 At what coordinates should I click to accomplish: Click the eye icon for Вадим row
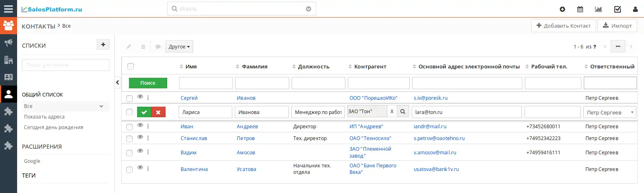140,151
